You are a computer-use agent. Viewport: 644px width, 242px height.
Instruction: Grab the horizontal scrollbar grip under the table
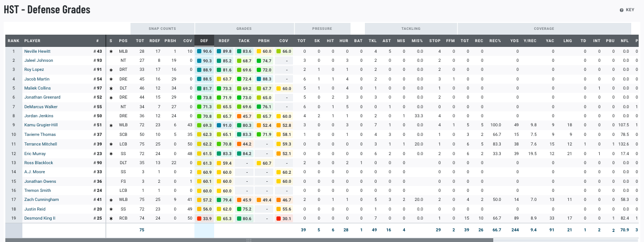click(x=249, y=240)
